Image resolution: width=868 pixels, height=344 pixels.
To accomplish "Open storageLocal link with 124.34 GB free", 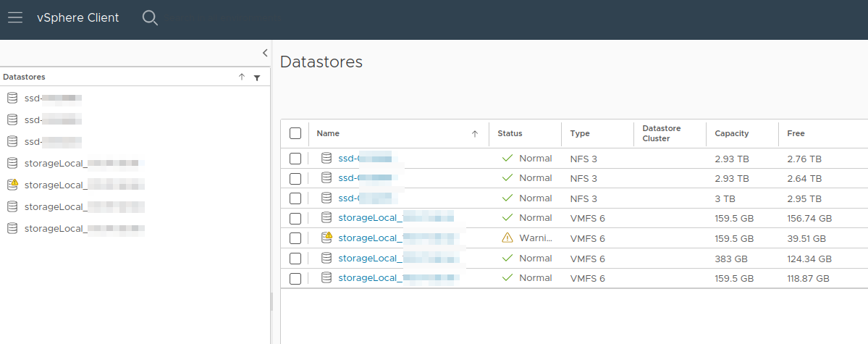I will pyautogui.click(x=399, y=259).
